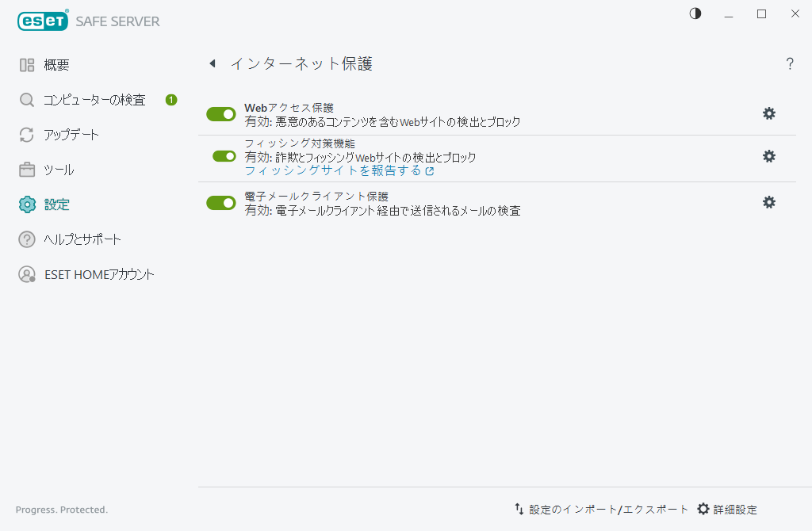812x531 pixels.
Task: Select ヘルプとサポート in the sidebar
Action: (25, 239)
